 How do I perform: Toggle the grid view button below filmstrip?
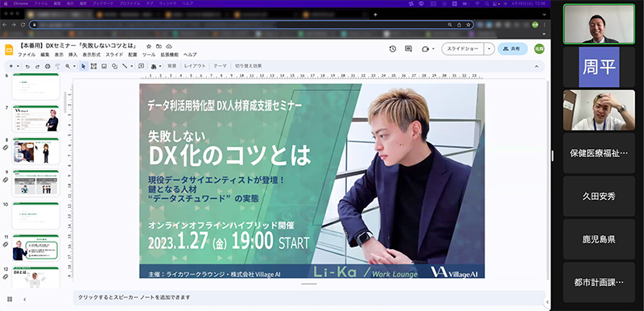coord(10,299)
